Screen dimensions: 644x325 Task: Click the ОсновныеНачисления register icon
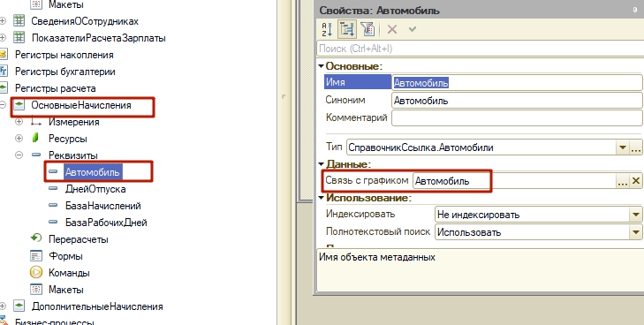pos(19,105)
